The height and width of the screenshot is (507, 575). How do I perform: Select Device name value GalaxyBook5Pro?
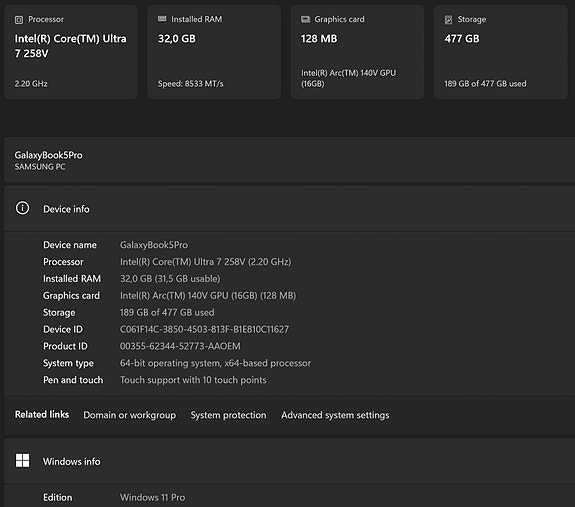click(154, 245)
